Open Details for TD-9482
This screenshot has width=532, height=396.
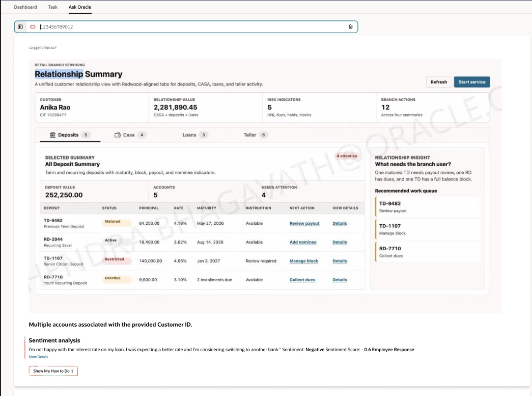[340, 223]
